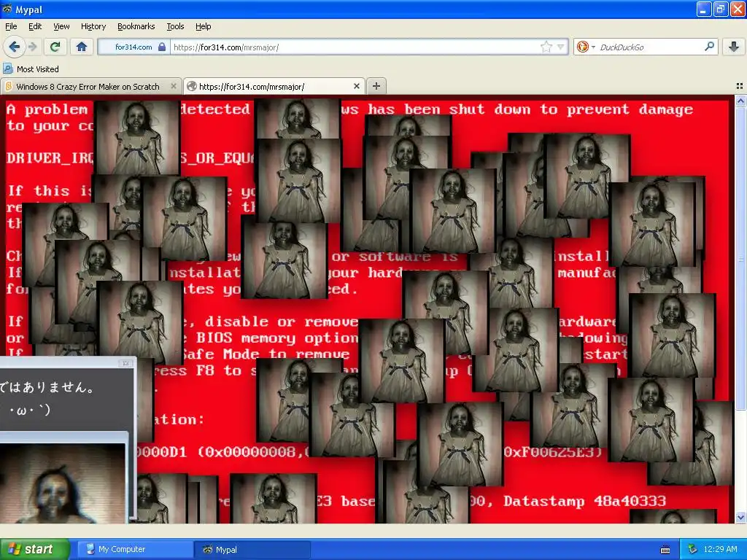Open a new tab with the plus button
Viewport: 747px width, 560px height.
pos(376,86)
